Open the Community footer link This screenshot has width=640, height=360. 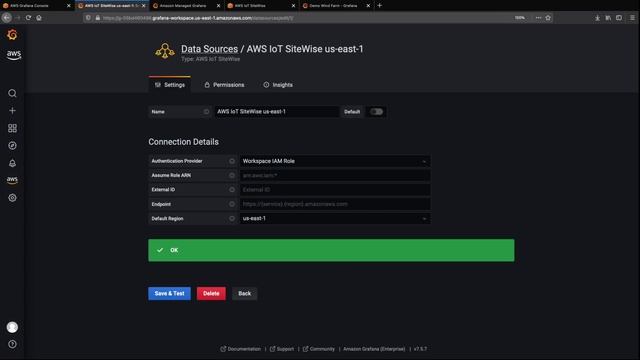coord(319,349)
